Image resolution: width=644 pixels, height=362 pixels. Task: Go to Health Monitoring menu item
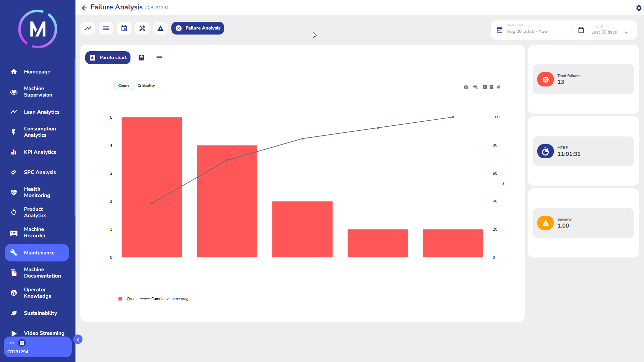pos(37,192)
